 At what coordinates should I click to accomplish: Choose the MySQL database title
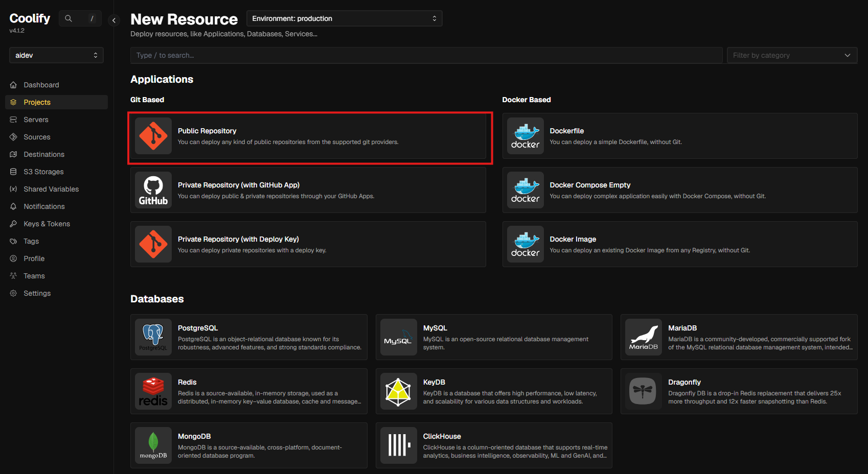coord(435,328)
